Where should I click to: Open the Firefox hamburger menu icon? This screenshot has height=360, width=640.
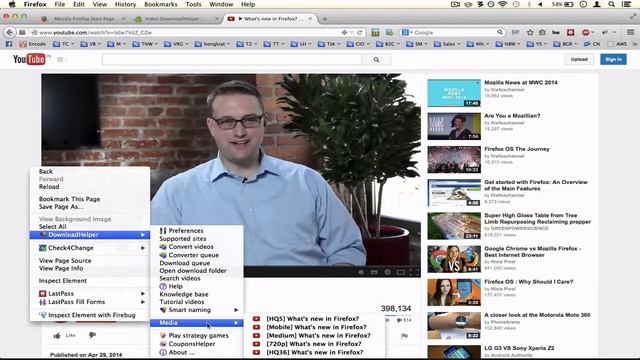click(631, 32)
